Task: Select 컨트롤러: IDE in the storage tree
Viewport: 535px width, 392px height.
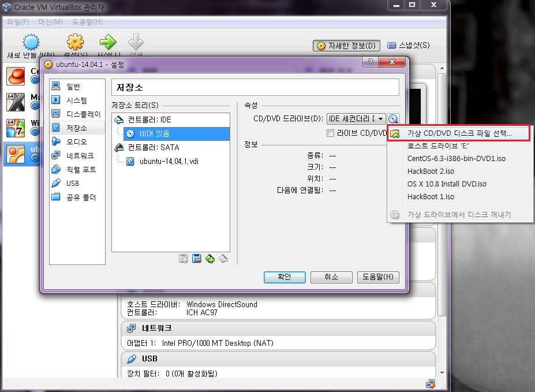Action: pyautogui.click(x=149, y=120)
